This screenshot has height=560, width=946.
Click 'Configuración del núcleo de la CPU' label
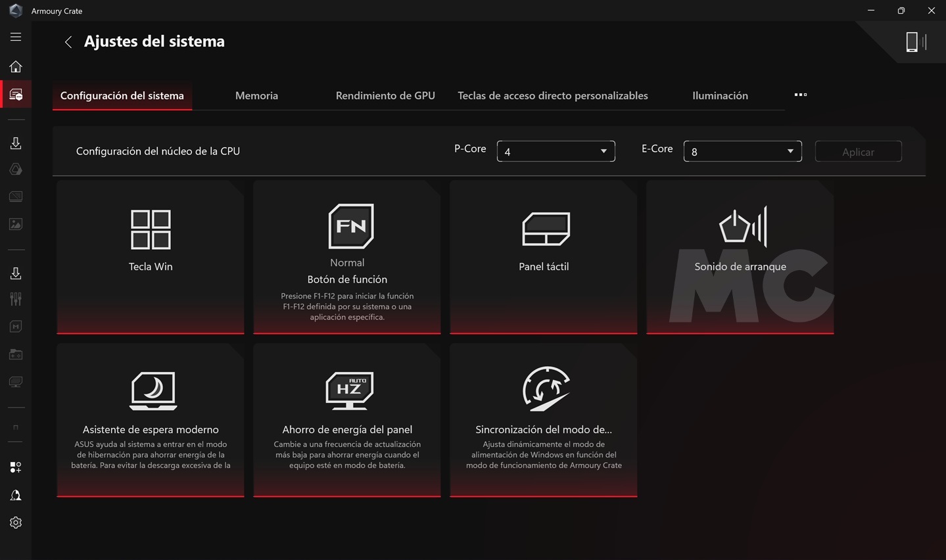coord(158,151)
